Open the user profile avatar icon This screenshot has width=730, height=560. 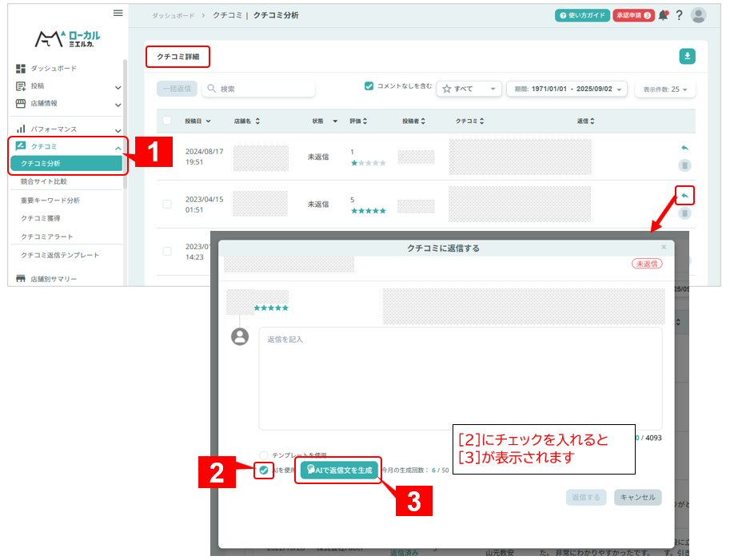(x=698, y=15)
